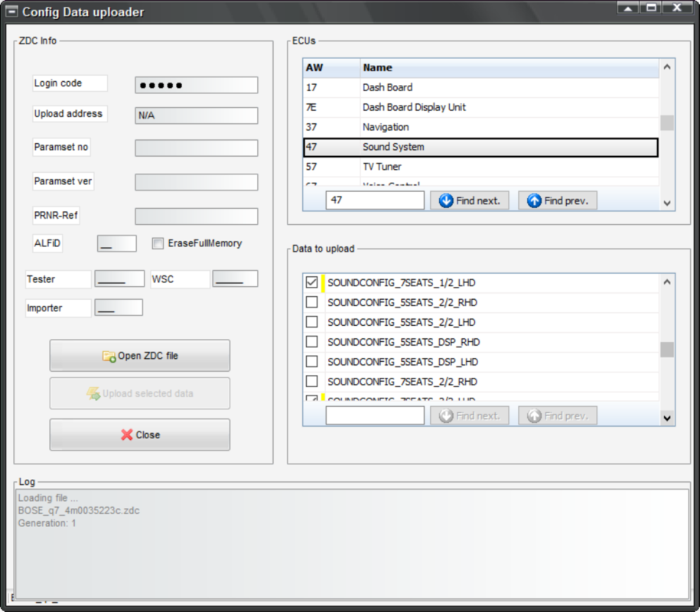Focus the Login code password field

coord(196,85)
